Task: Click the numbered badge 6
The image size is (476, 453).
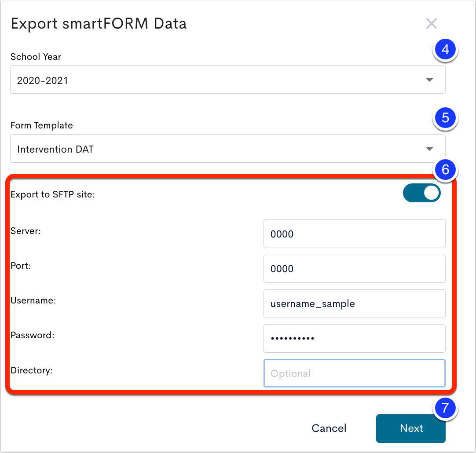Action: (x=446, y=170)
